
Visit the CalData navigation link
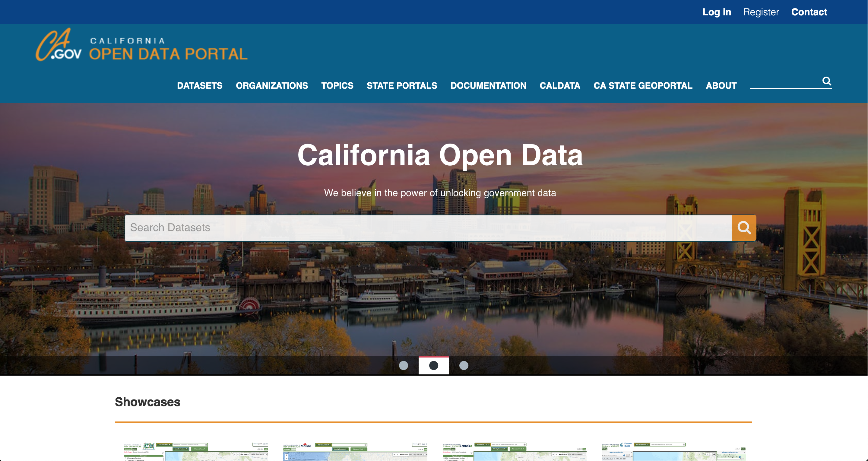560,86
